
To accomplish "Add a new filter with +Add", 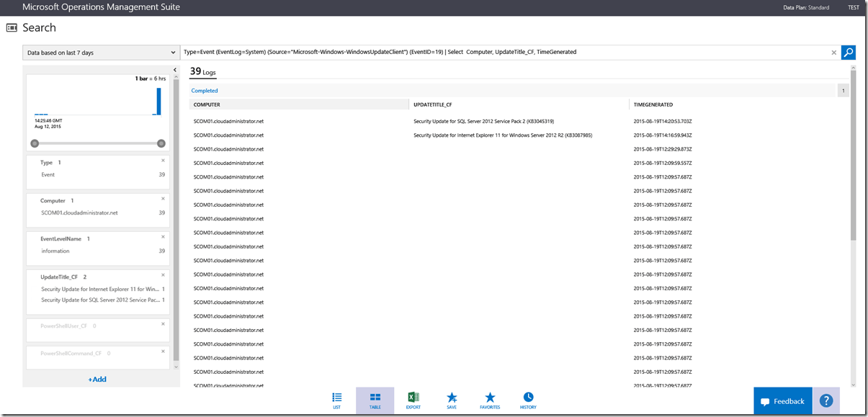I will point(97,379).
